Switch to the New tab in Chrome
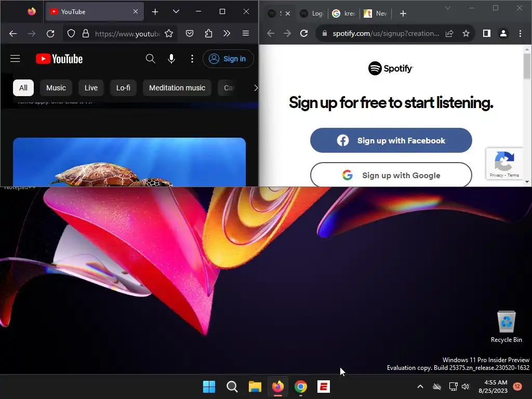The image size is (532, 399). click(376, 14)
